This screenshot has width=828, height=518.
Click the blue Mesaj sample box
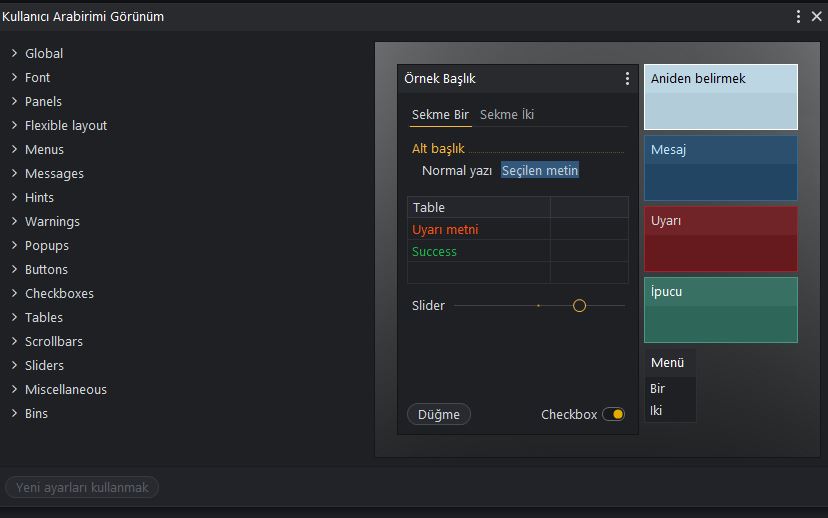point(721,168)
